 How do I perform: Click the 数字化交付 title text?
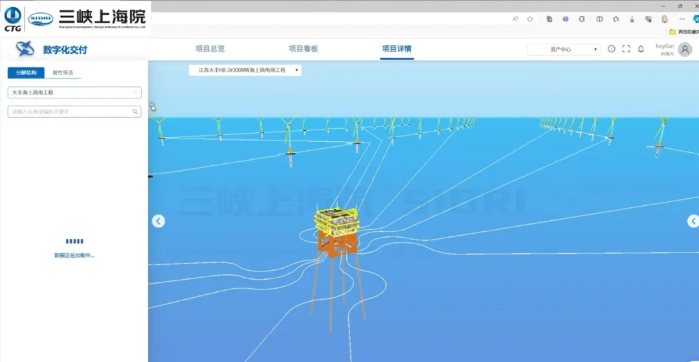pyautogui.click(x=65, y=50)
